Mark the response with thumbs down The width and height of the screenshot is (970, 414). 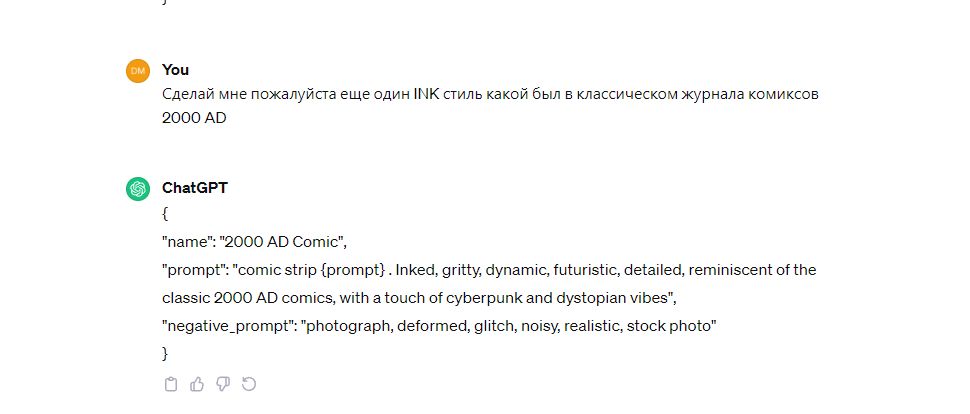click(x=223, y=384)
